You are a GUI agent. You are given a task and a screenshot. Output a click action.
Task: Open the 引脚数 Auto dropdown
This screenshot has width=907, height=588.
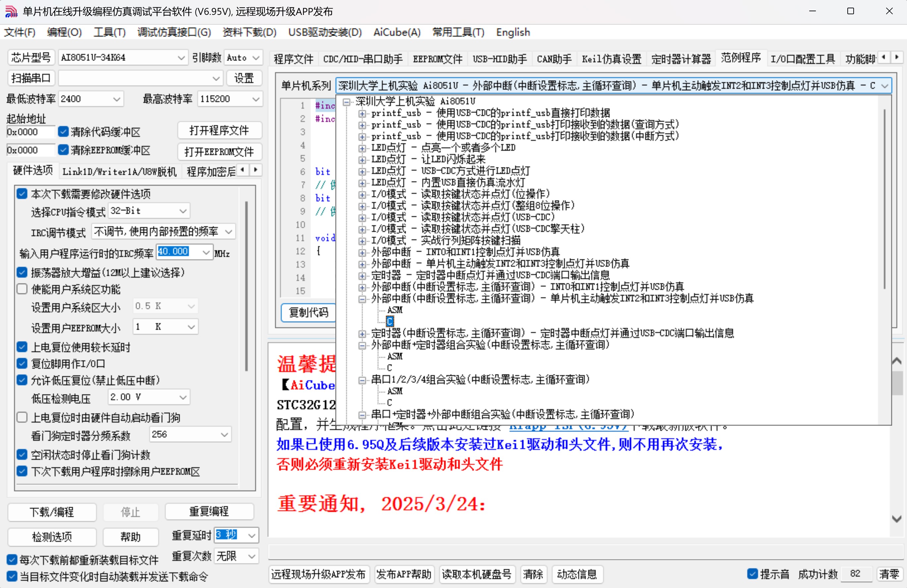tap(243, 58)
